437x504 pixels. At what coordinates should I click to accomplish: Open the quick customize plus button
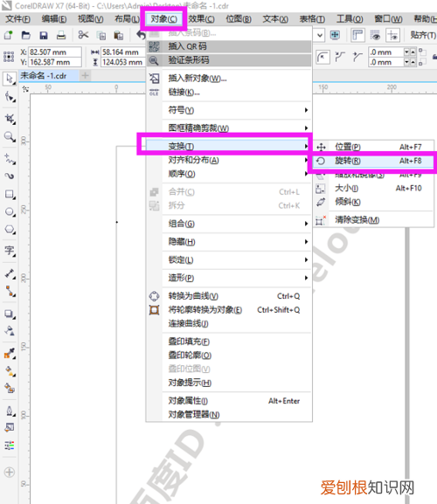pyautogui.click(x=10, y=473)
